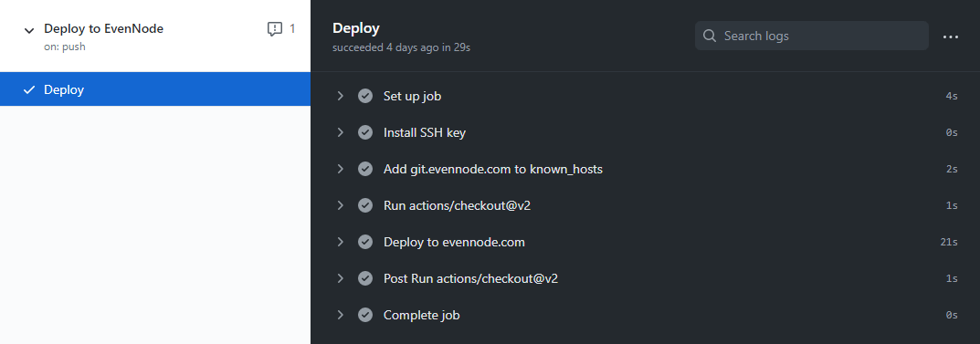Collapse the Deploy to EvenNode workflow chevron

(28, 30)
